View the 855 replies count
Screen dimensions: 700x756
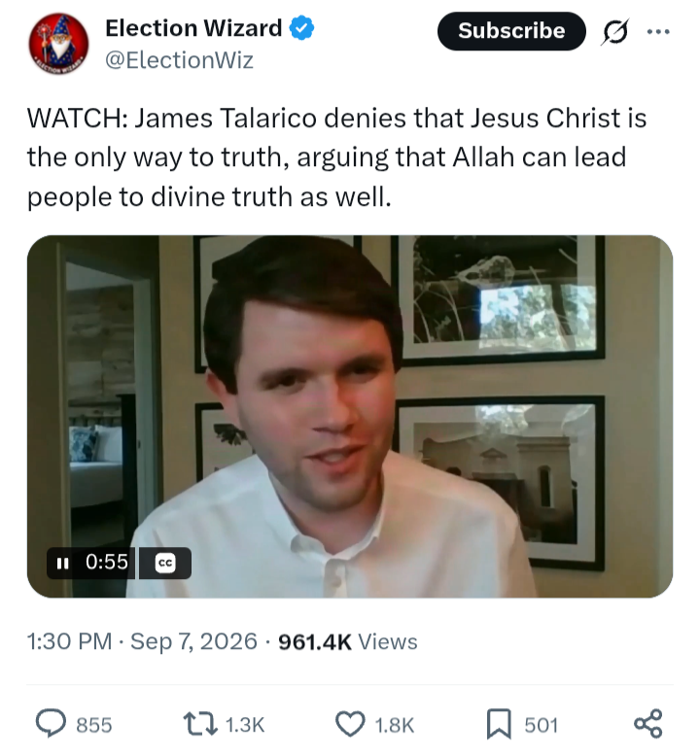tap(94, 725)
